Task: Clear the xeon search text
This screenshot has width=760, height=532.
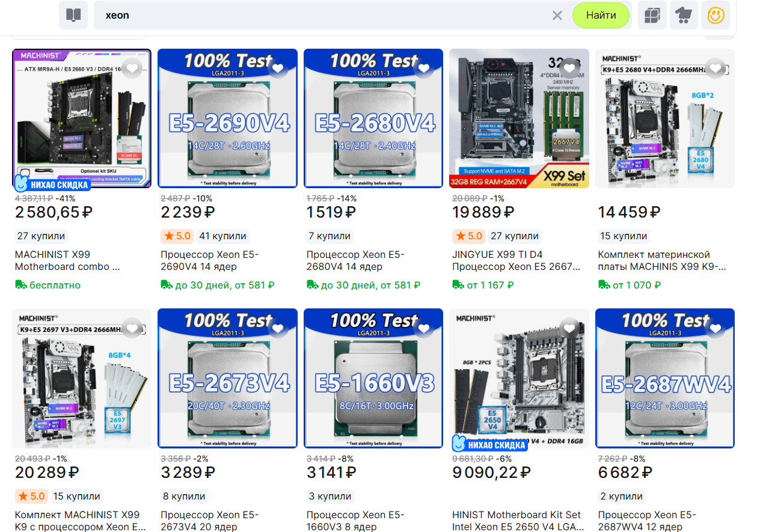Action: [x=557, y=15]
